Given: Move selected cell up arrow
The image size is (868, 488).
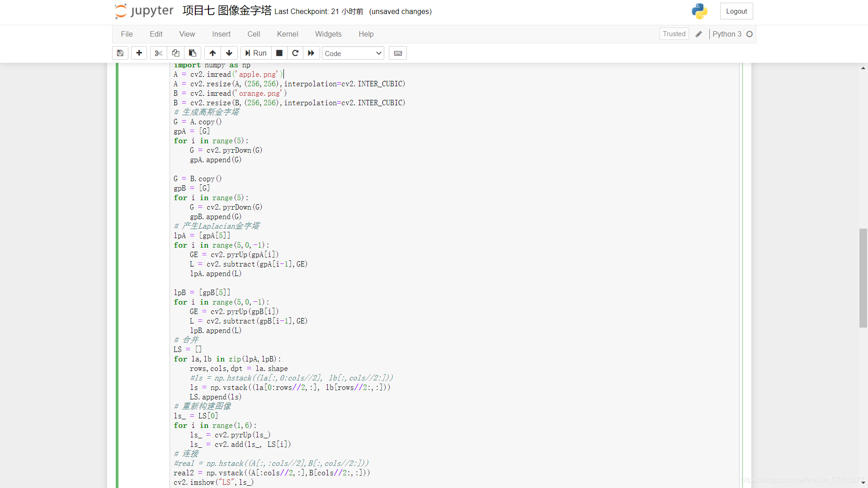Looking at the screenshot, I should coord(212,53).
